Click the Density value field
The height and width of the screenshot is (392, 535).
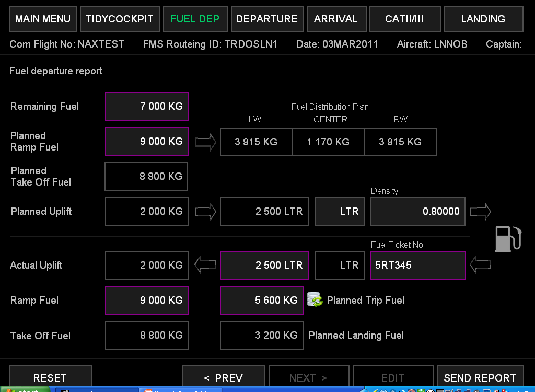[417, 212]
